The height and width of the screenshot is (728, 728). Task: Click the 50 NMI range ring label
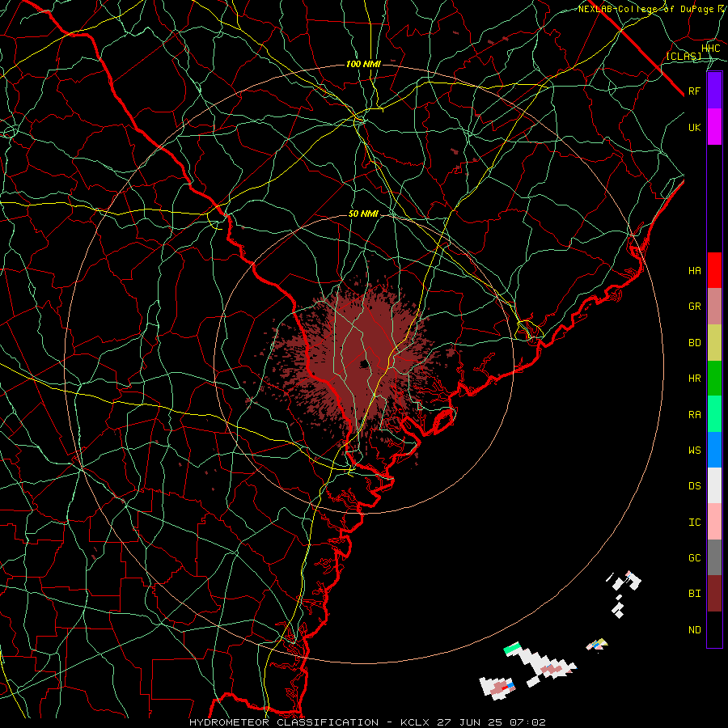[363, 214]
